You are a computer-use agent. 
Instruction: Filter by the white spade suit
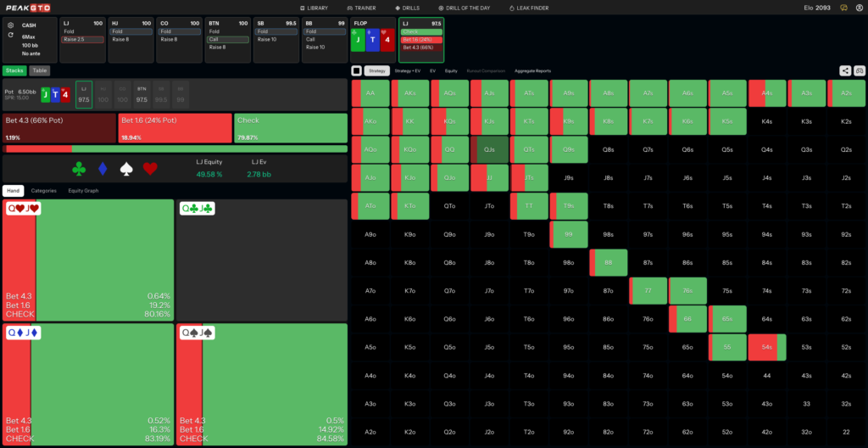click(127, 169)
